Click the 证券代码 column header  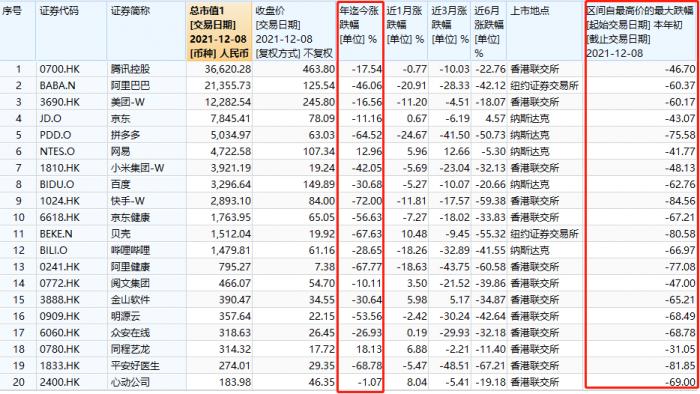pyautogui.click(x=71, y=32)
